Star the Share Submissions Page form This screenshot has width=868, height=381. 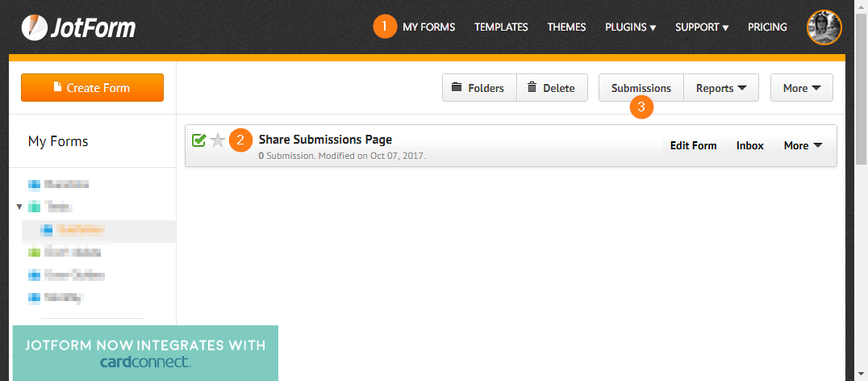coord(217,141)
